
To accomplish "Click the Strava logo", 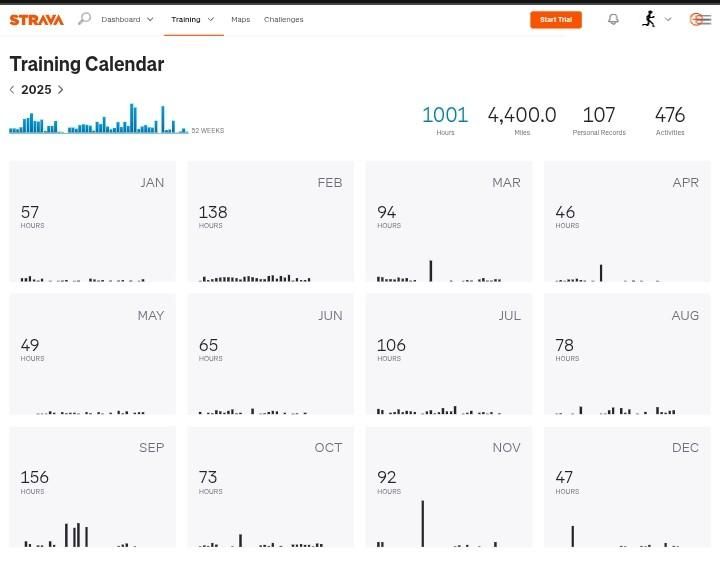I will coord(36,19).
